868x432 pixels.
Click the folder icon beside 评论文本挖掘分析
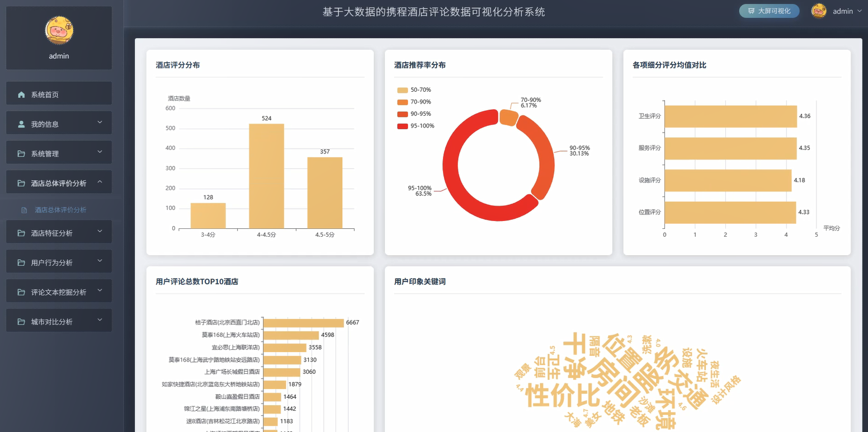pyautogui.click(x=21, y=292)
